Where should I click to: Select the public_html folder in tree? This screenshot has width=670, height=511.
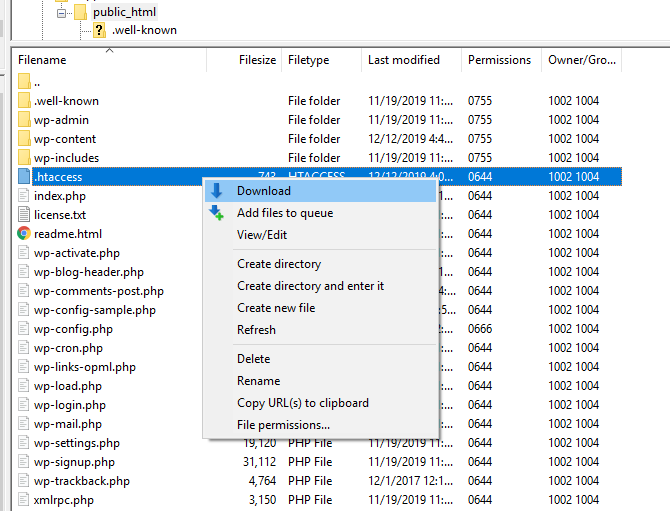[x=124, y=12]
